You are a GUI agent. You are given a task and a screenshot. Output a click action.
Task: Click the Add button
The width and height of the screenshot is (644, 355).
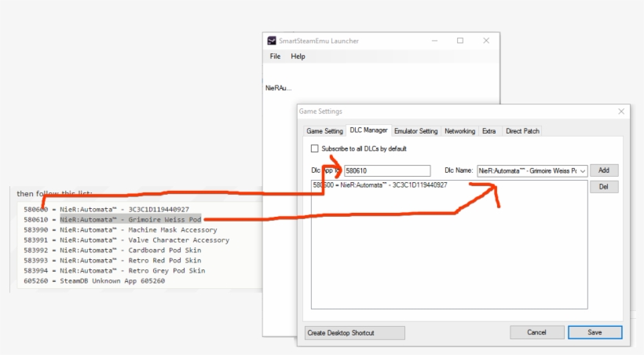pos(604,170)
